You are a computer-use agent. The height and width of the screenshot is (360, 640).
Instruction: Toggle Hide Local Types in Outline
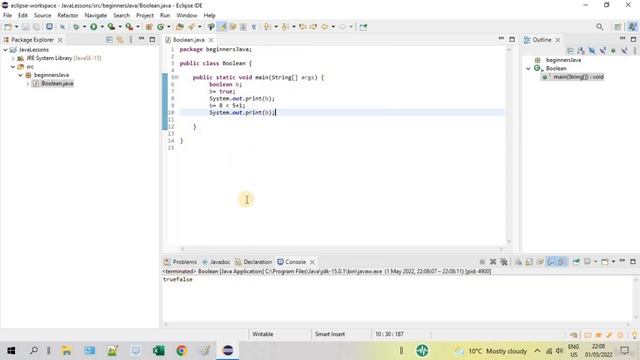pyautogui.click(x=624, y=51)
